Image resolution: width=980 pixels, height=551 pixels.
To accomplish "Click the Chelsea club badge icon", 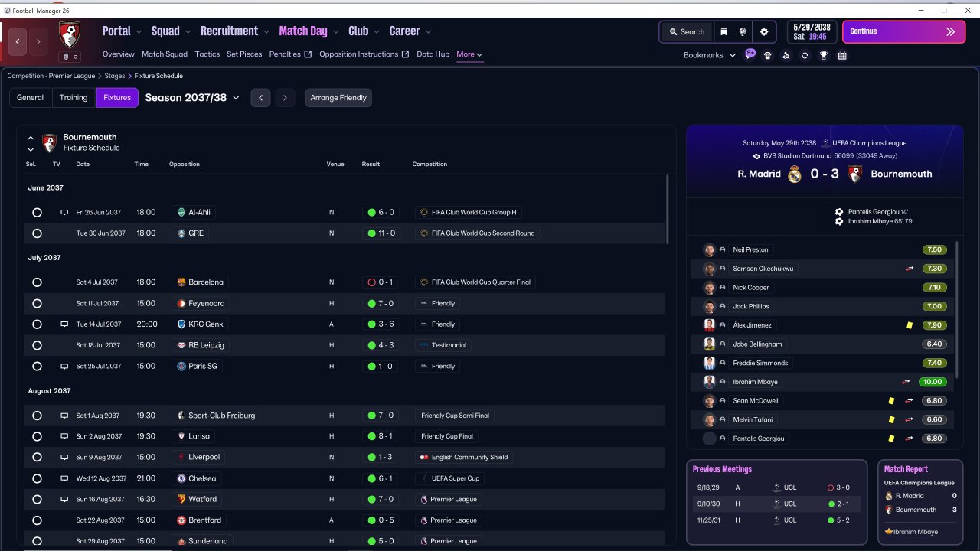I will (181, 478).
